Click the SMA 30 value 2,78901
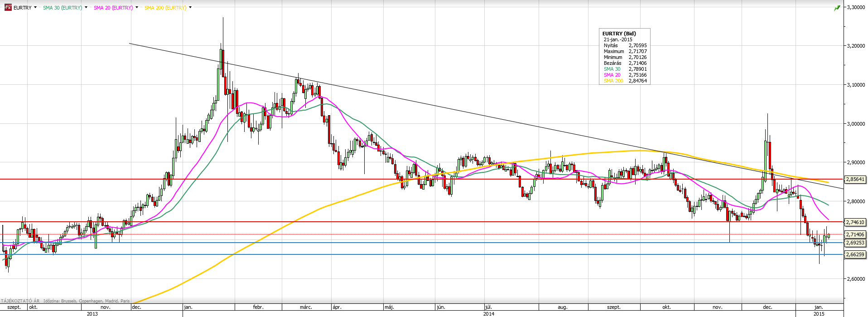Screen dimensions: 868x317 pyautogui.click(x=637, y=69)
